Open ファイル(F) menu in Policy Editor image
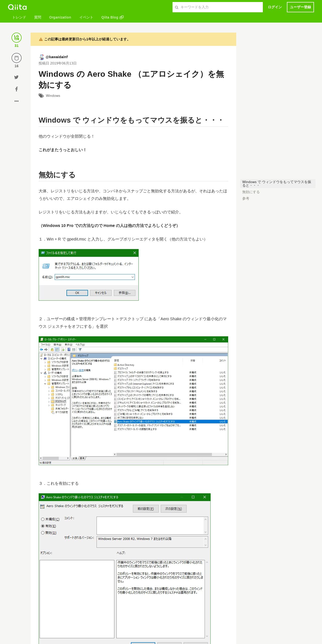 point(45,345)
